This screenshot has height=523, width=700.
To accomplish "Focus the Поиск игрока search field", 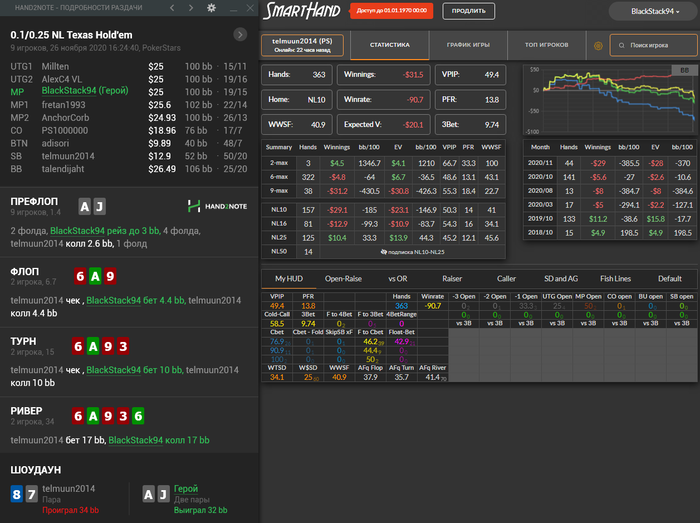I will 654,46.
